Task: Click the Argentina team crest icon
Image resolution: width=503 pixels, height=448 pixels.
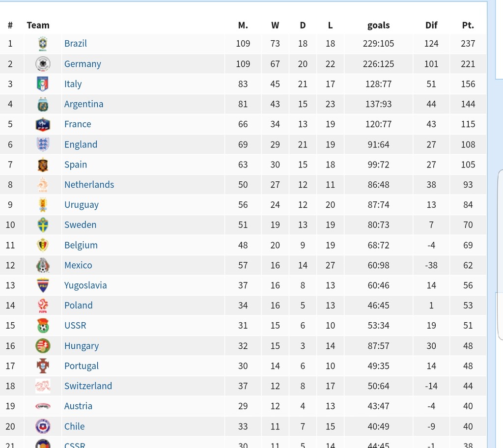Action: [x=43, y=104]
